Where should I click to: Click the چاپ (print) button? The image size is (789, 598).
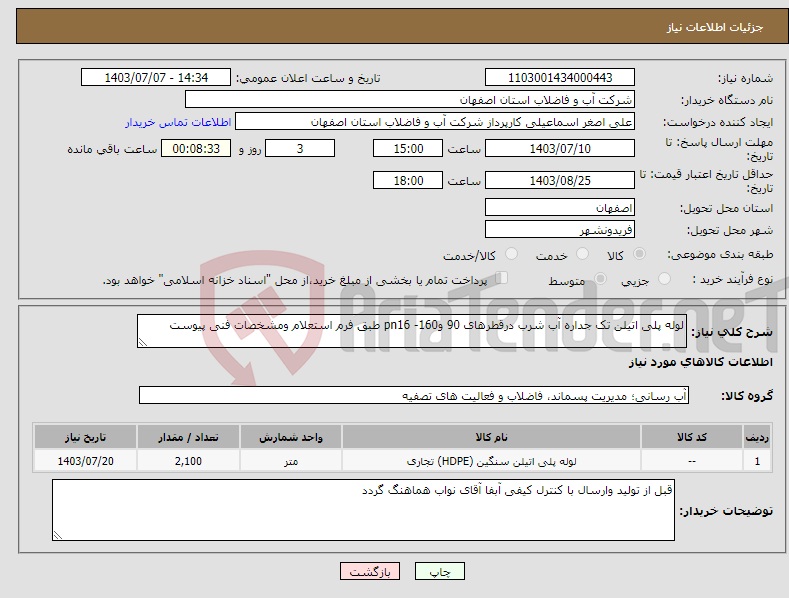coord(439,571)
